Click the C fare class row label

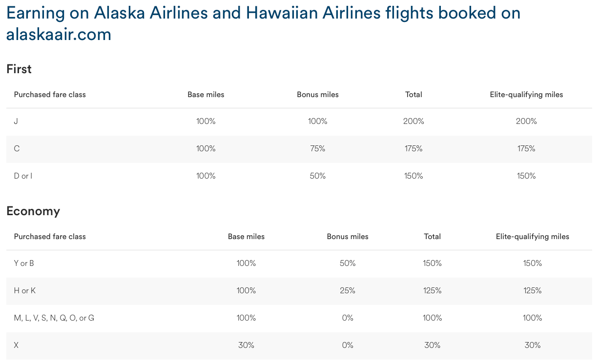17,149
